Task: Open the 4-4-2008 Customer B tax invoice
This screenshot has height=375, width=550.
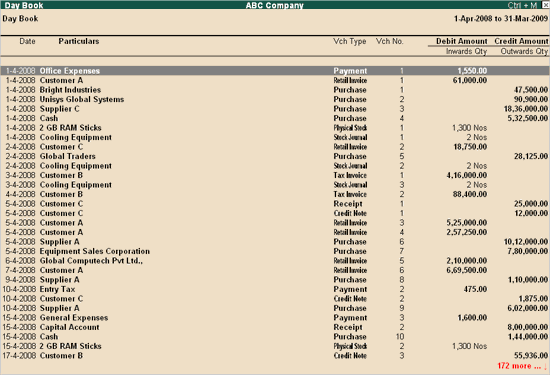Action: pos(275,194)
